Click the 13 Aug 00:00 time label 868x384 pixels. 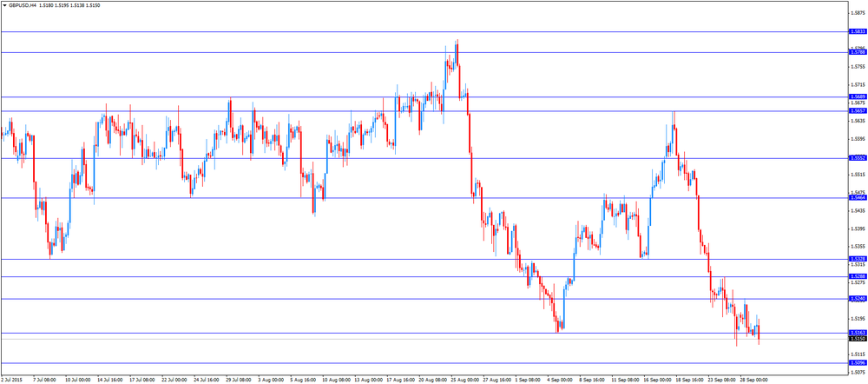coord(367,381)
